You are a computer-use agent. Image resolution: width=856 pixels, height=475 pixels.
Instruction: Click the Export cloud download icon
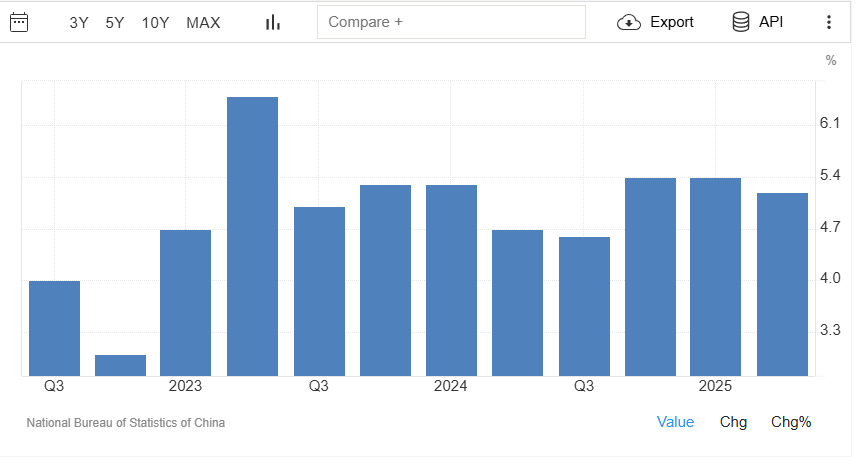tap(628, 22)
